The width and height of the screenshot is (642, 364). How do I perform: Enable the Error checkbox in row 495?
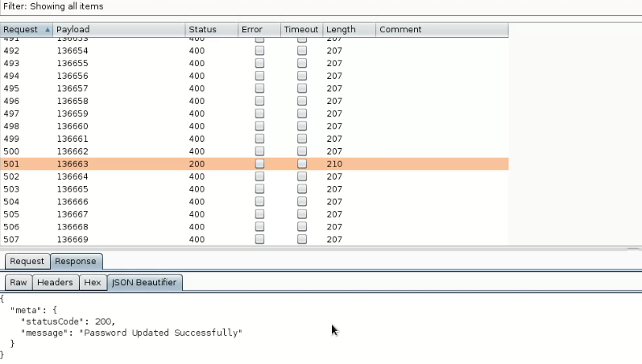click(x=259, y=89)
